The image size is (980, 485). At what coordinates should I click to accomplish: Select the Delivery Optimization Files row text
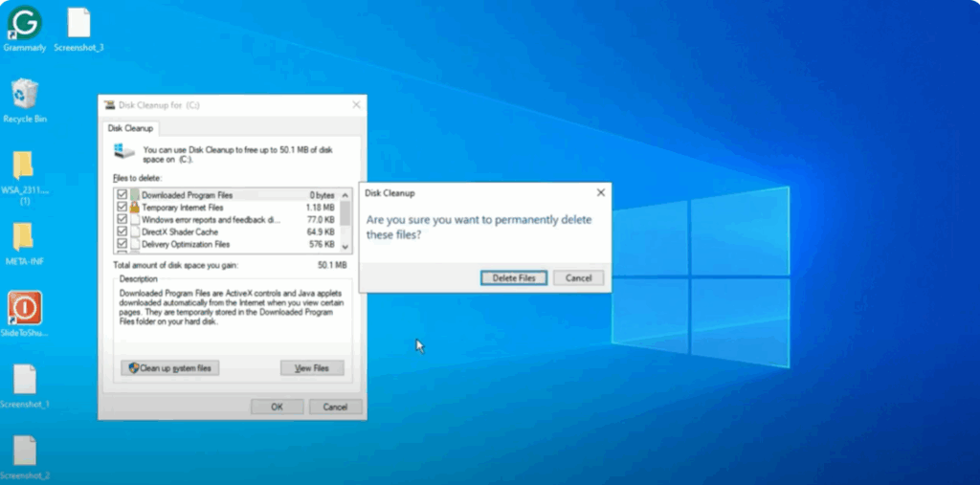coord(186,244)
